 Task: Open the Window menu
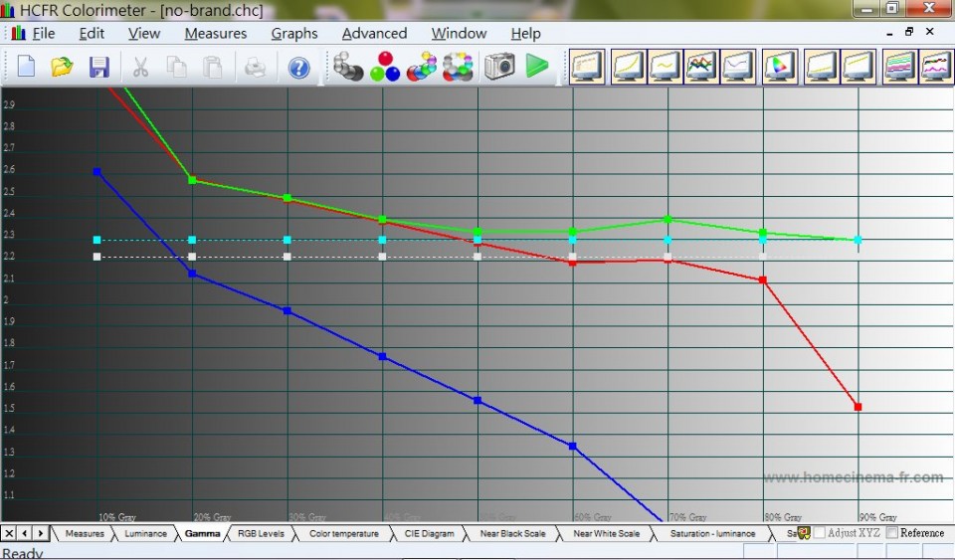[459, 34]
